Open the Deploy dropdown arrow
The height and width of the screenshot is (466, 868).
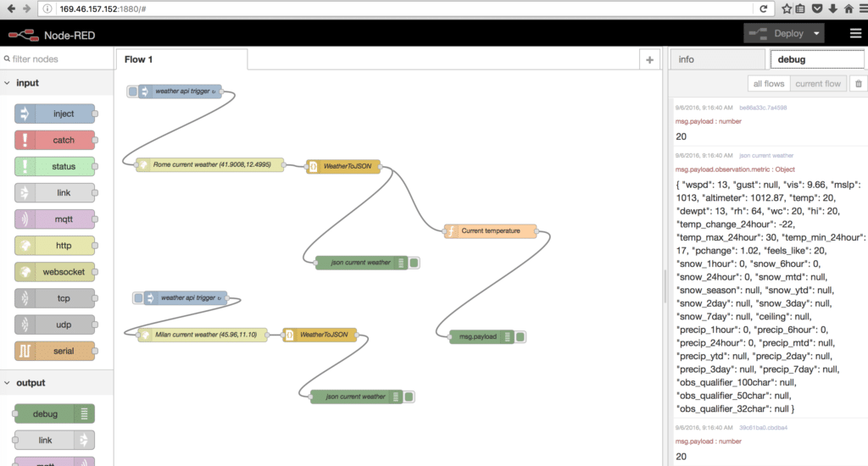click(816, 34)
